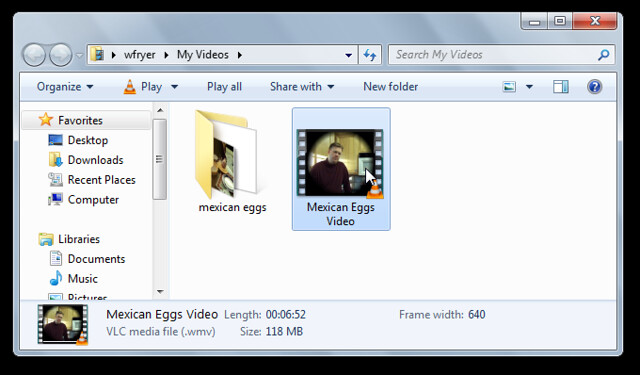Click the Length value 00:06:52
The image size is (640, 375).
(x=286, y=315)
